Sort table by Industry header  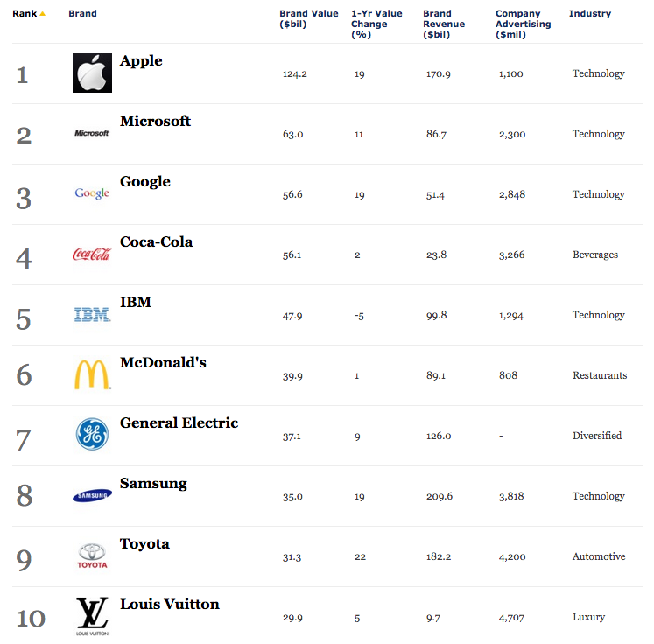(590, 14)
